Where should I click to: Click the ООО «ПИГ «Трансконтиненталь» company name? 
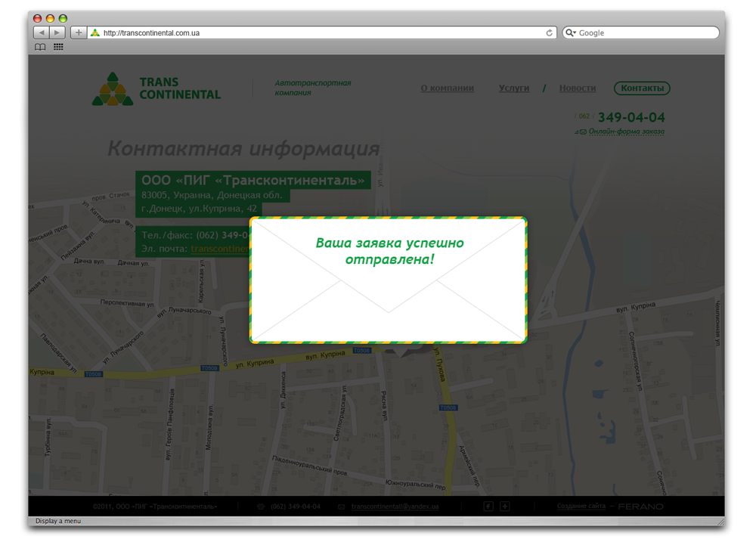point(253,180)
